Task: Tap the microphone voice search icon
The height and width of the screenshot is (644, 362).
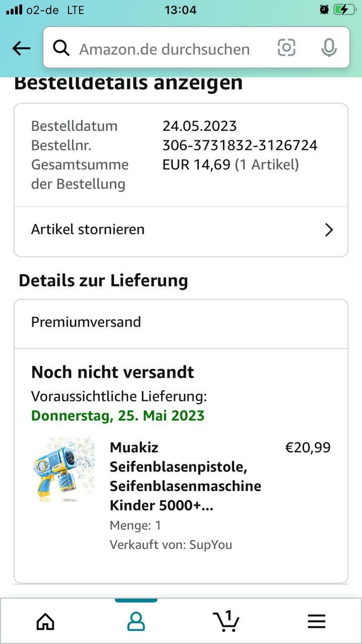Action: point(329,48)
